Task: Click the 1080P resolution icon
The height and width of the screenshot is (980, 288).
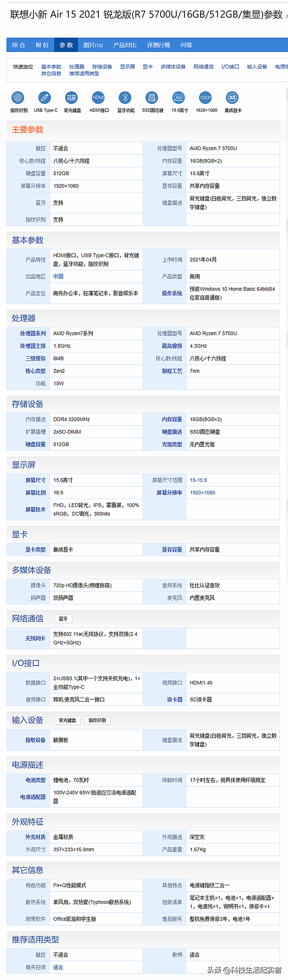Action: (x=205, y=98)
